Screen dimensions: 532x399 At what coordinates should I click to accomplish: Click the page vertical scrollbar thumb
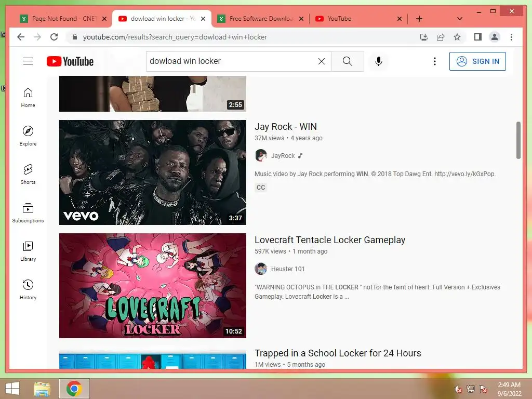tap(518, 140)
